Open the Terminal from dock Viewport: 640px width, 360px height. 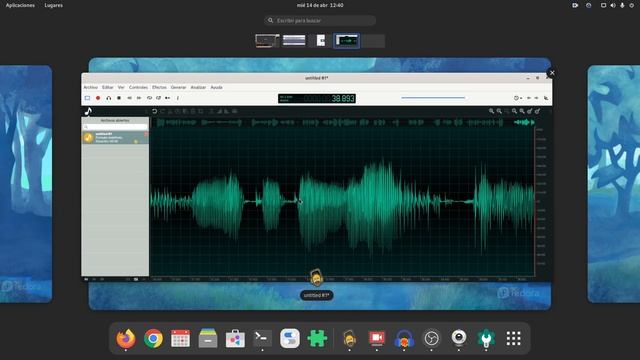tap(262, 338)
